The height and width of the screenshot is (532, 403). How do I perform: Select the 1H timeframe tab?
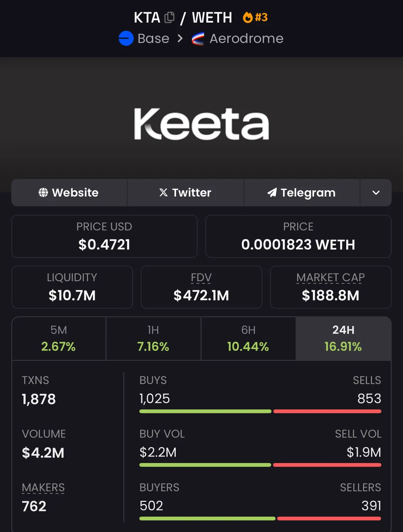(x=153, y=339)
